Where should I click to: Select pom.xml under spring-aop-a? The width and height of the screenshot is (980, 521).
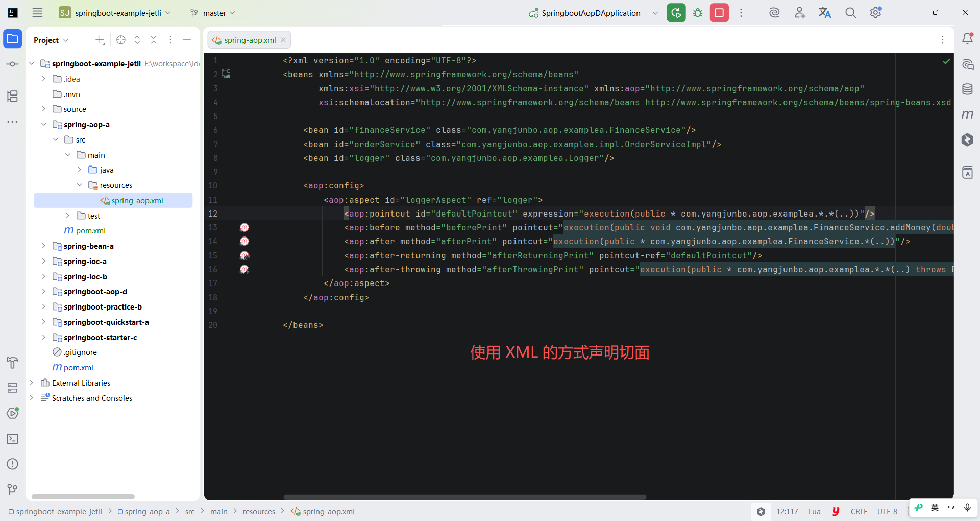point(85,230)
